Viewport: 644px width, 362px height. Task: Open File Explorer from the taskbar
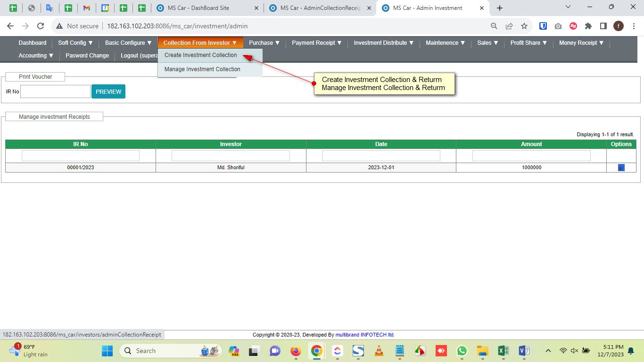[482, 351]
